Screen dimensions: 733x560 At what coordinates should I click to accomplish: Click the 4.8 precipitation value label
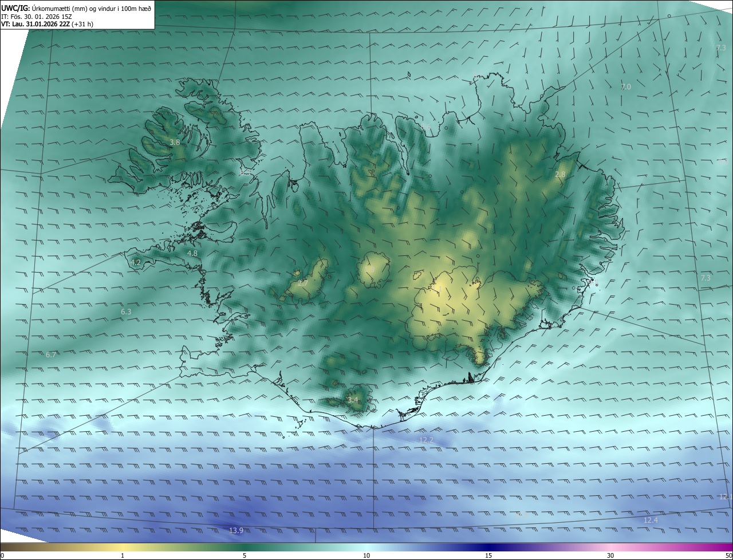point(192,253)
